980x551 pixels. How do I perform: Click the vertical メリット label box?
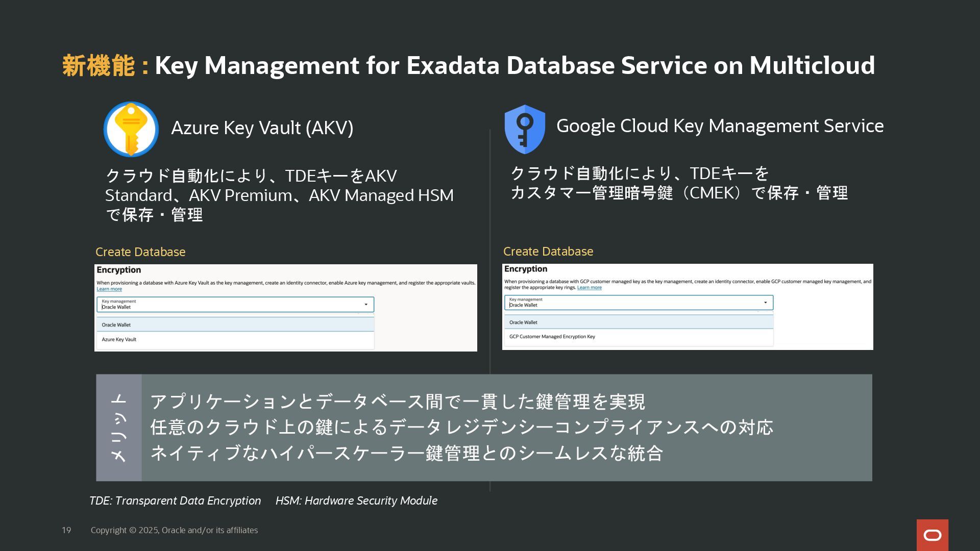coord(119,428)
